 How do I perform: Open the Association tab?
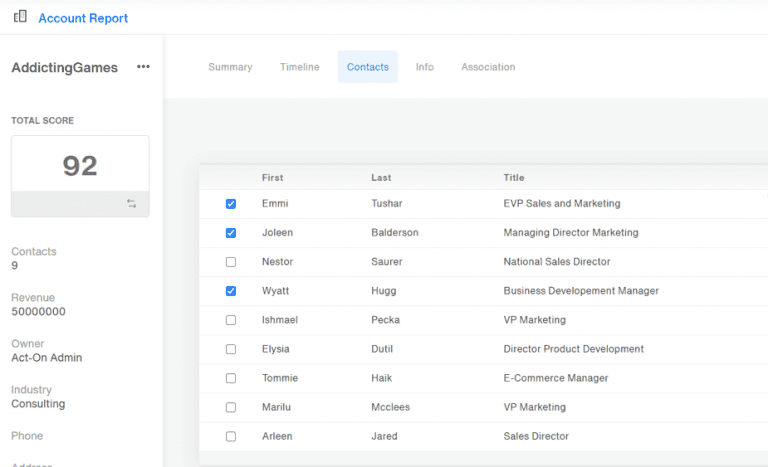point(488,67)
